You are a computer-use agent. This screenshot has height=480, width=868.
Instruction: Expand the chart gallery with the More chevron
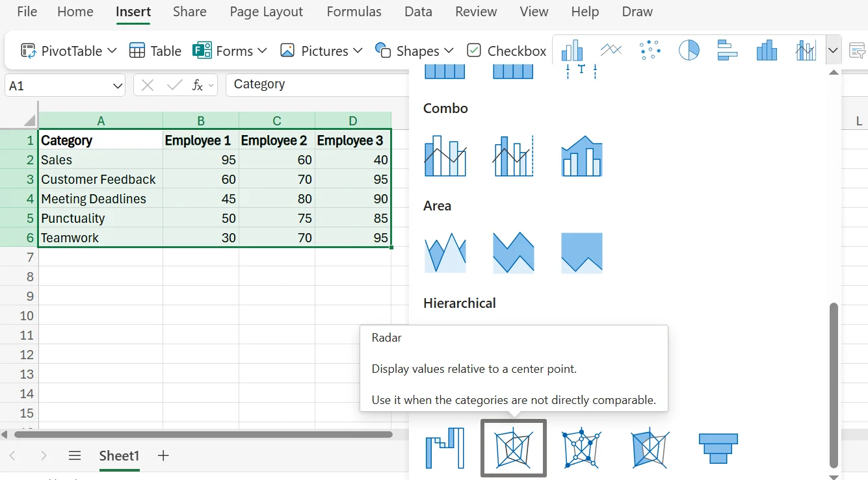click(833, 49)
